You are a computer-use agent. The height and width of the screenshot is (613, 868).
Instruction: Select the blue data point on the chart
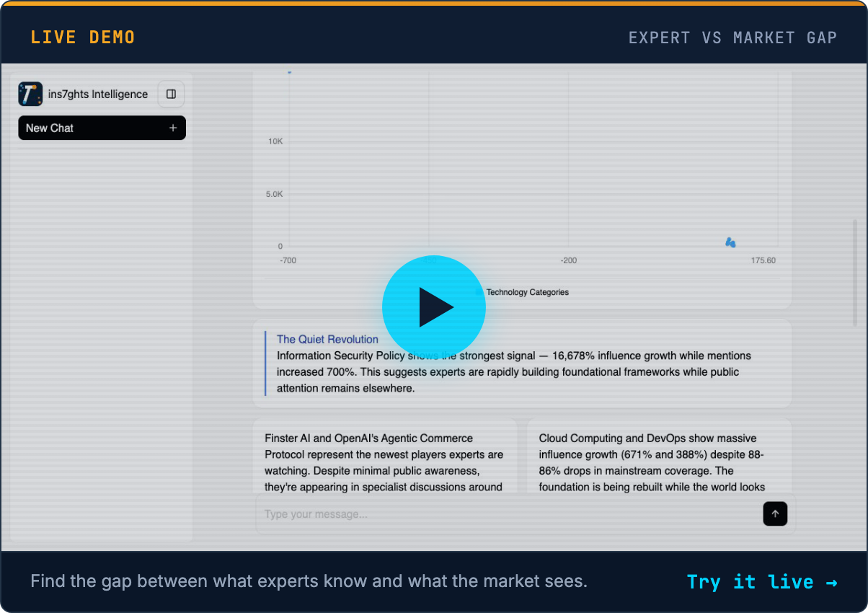pos(730,242)
